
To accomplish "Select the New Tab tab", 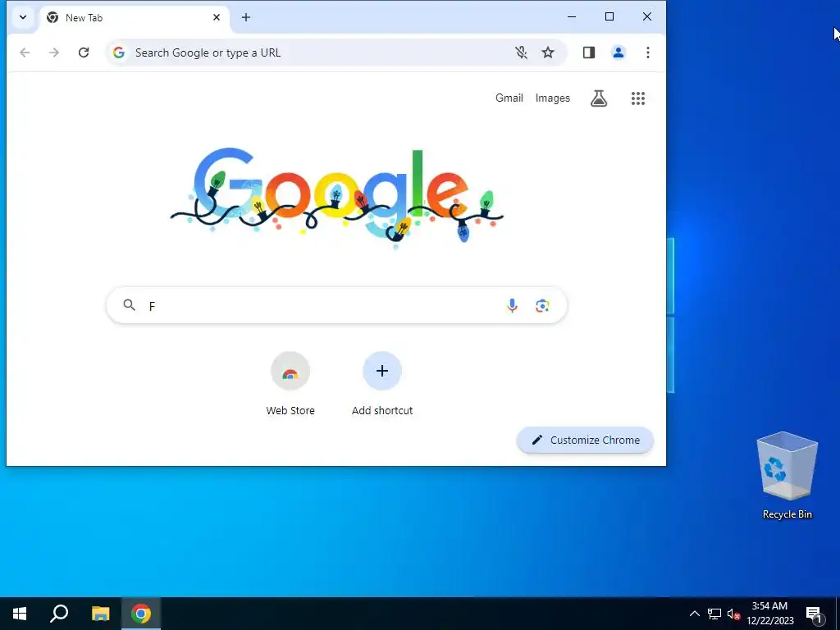I will point(134,18).
